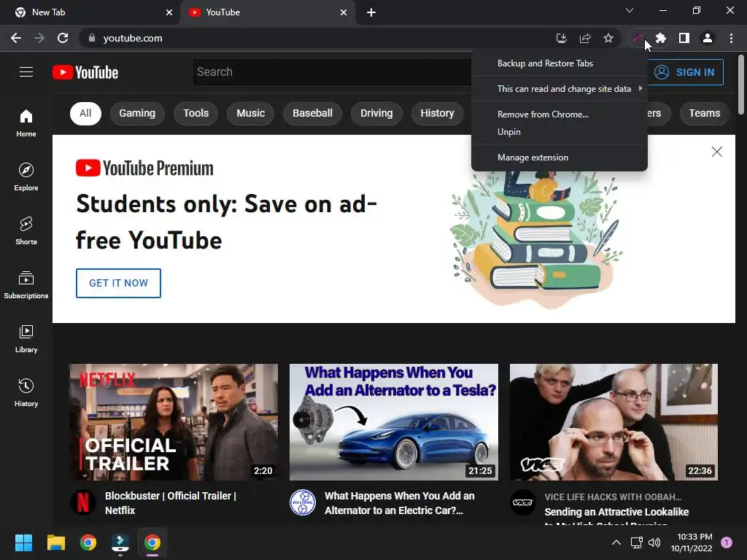Open 'Sending an Attractive Lookalike' title
This screenshot has width=747, height=560.
tap(616, 512)
